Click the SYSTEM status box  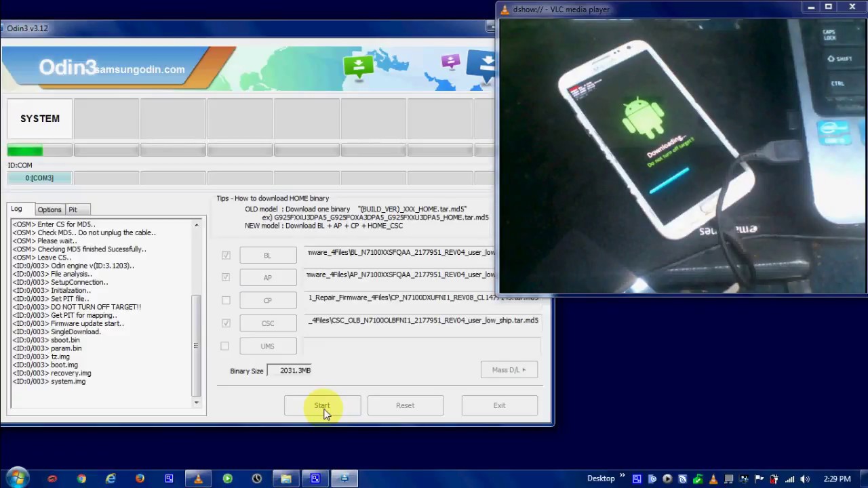(x=39, y=119)
